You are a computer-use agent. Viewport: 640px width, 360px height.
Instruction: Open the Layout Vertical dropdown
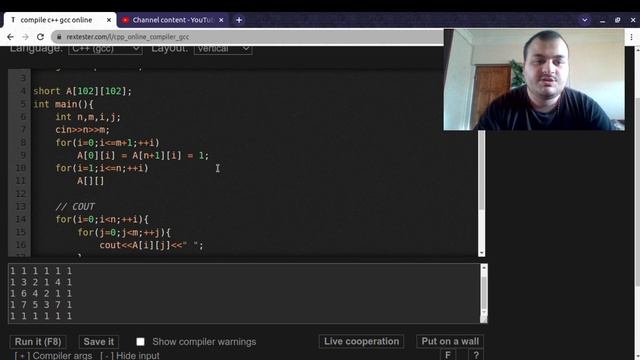pyautogui.click(x=223, y=49)
